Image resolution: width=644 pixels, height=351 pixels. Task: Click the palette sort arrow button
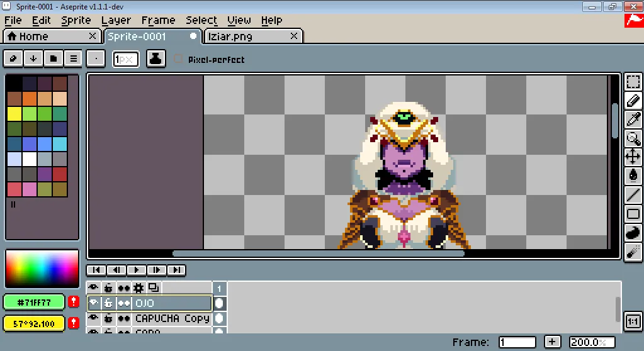(x=33, y=58)
